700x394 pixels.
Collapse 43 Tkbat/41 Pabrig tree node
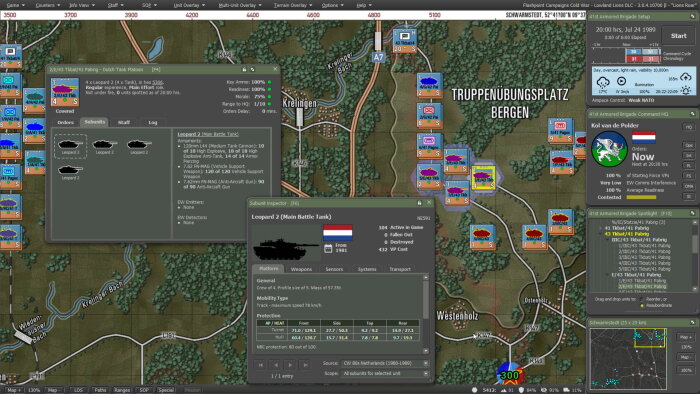point(600,234)
